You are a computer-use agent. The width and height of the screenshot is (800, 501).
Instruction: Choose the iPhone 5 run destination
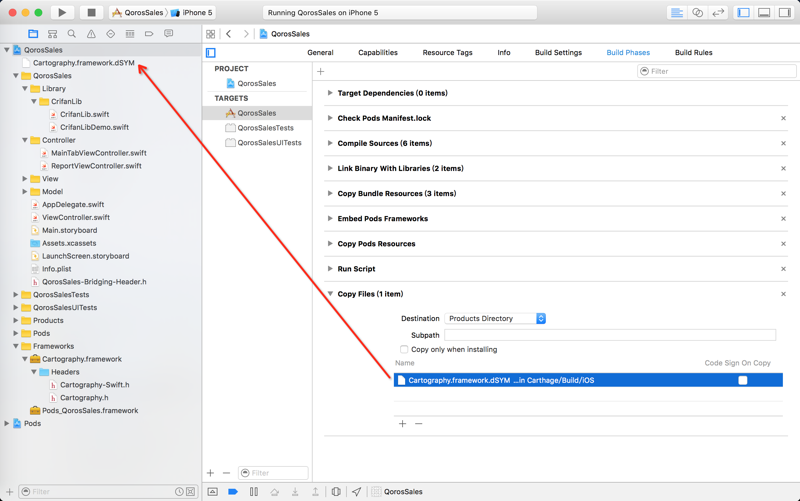point(192,13)
